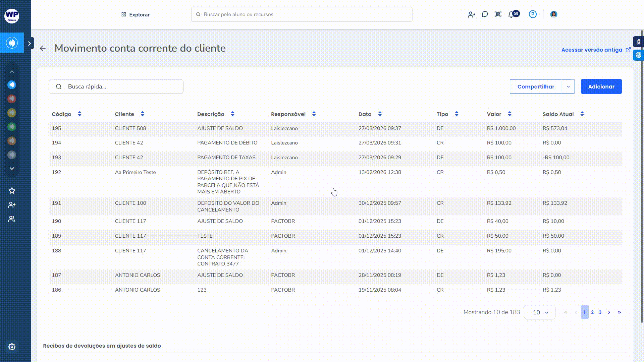Click the Adicionar button
This screenshot has width=644, height=362.
601,86
